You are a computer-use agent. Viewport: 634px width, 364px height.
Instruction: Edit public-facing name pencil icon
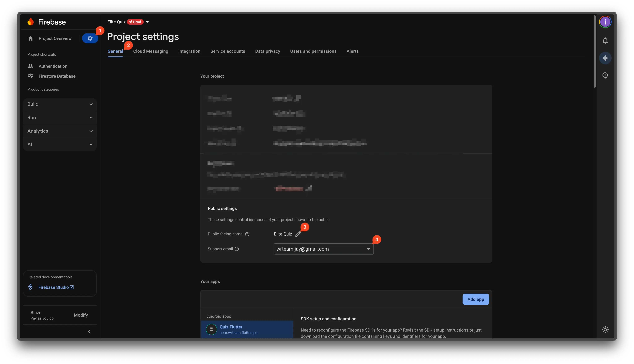[x=298, y=234]
